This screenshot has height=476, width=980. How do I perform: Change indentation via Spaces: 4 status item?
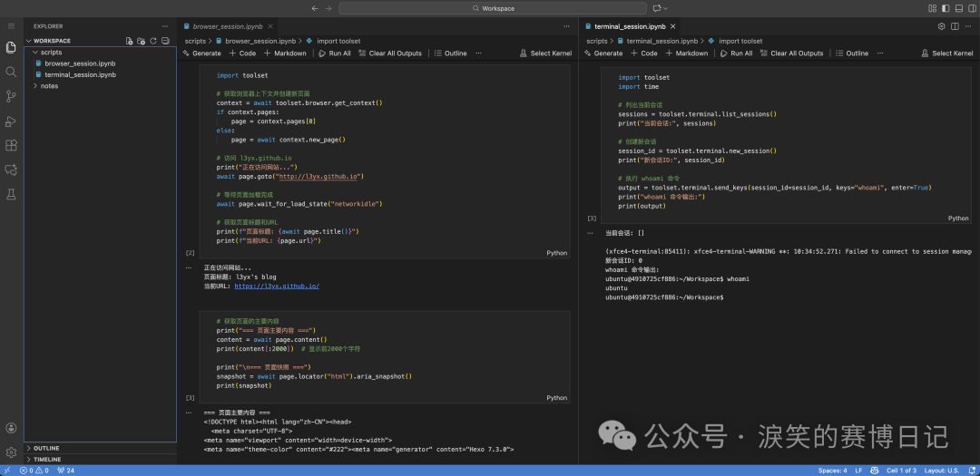[x=832, y=471]
